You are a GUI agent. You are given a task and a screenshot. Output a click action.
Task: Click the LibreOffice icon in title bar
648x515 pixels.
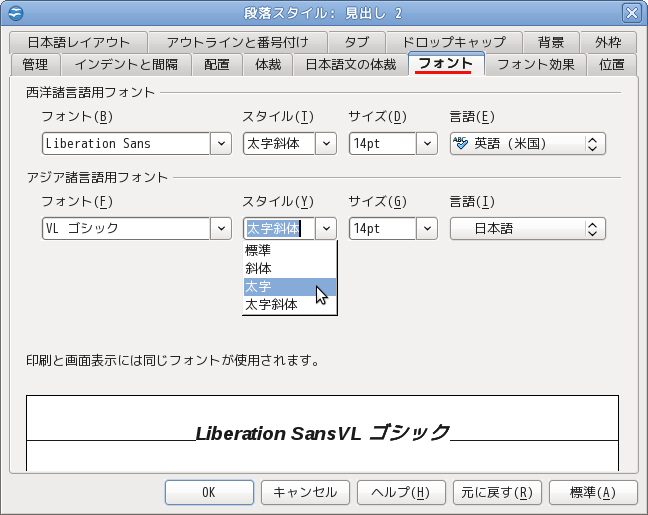pyautogui.click(x=16, y=13)
